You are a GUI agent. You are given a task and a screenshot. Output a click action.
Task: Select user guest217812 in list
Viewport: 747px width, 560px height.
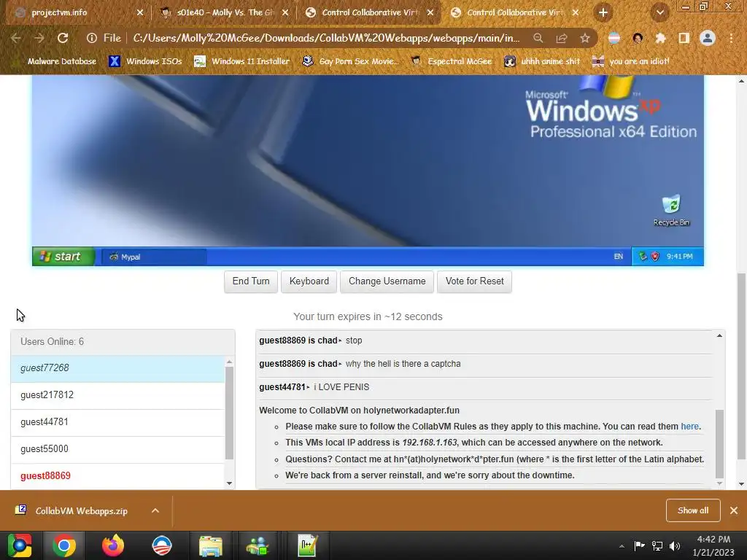[117, 395]
